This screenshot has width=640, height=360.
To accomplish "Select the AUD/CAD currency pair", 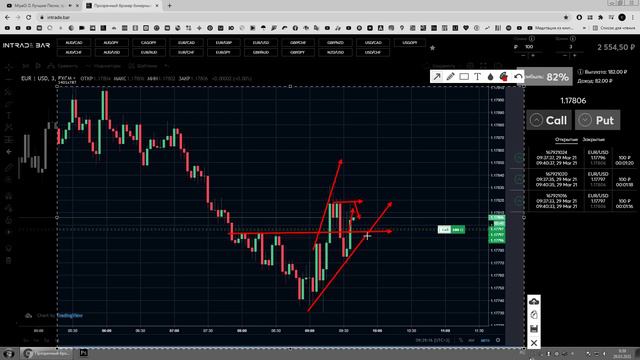I will (x=74, y=42).
